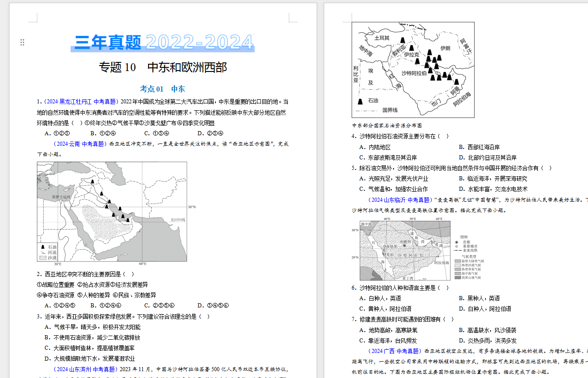Click the Middle East oil resources distribution map

[x=413, y=70]
